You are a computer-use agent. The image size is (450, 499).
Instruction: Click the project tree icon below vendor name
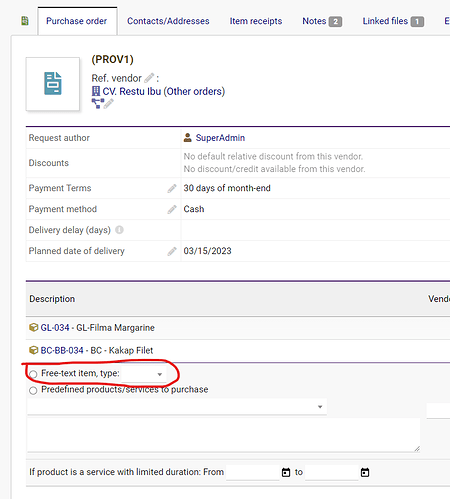click(97, 104)
